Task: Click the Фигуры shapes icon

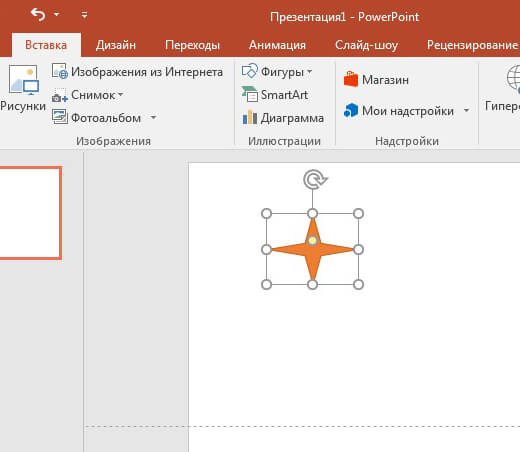Action: [x=250, y=71]
